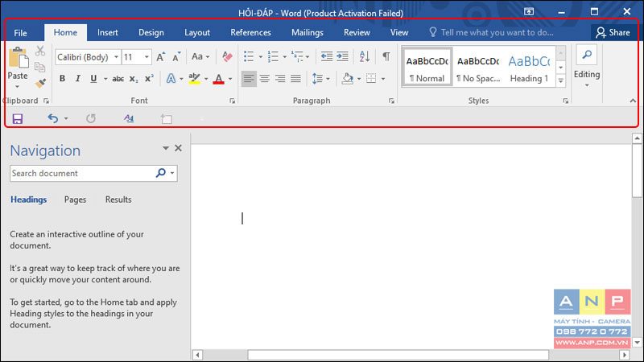Increase font size with Grow Font

coord(160,57)
